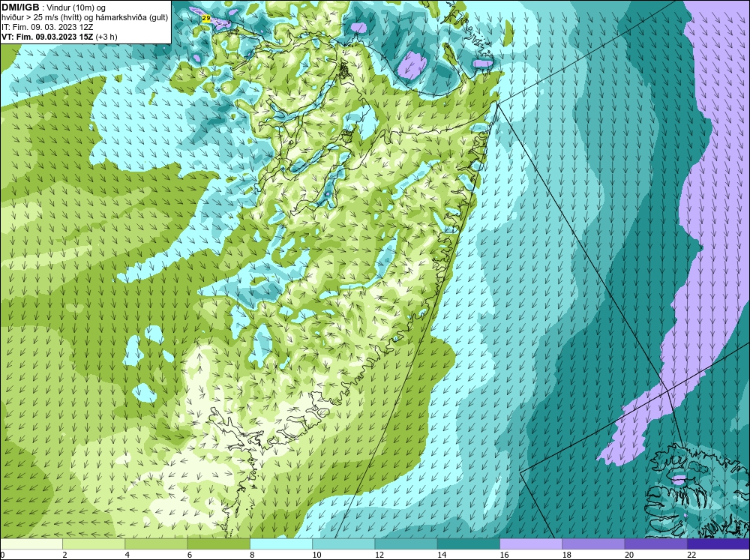Click the legend tick label 8
Image resolution: width=750 pixels, height=560 pixels.
pyautogui.click(x=251, y=555)
